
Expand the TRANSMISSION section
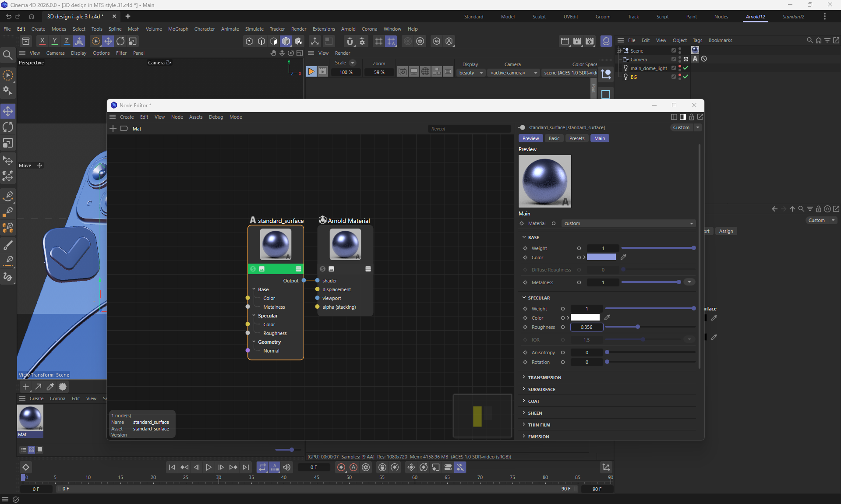pyautogui.click(x=544, y=377)
